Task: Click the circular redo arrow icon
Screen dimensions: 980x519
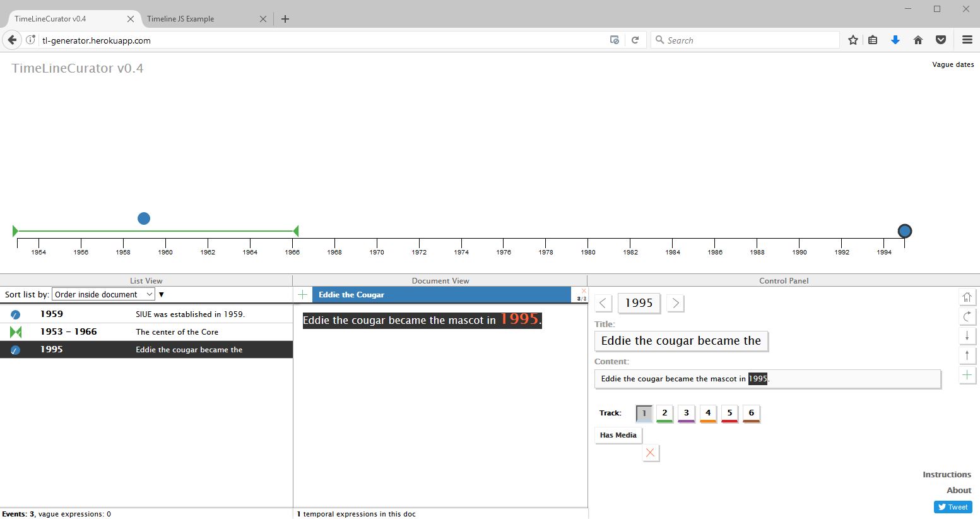Action: (967, 316)
